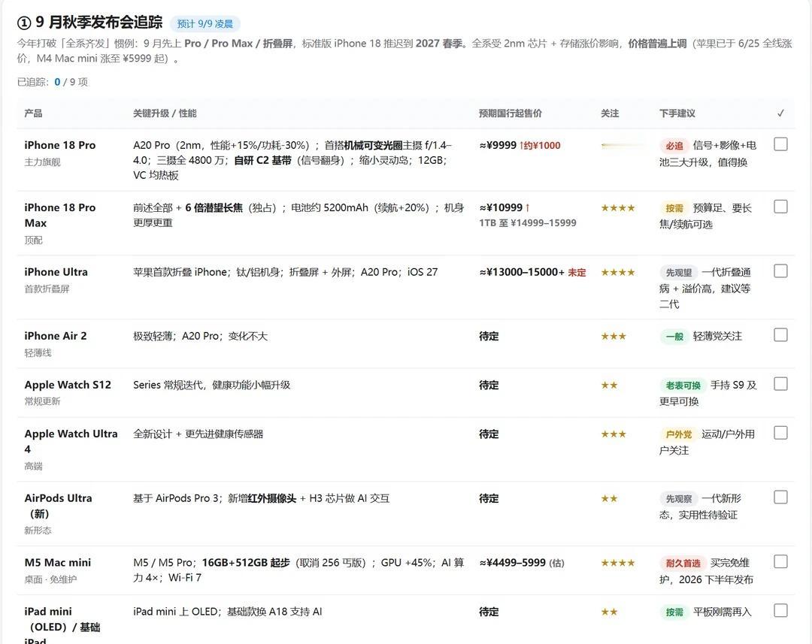Check the iPhone 18 Pro tracking checkbox
The width and height of the screenshot is (812, 644).
[x=780, y=144]
